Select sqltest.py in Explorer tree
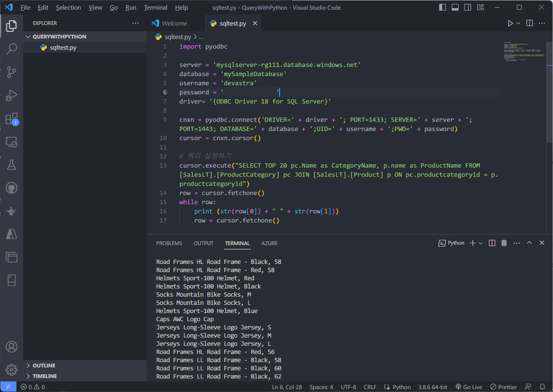Viewport: 553px width, 392px height. [85, 48]
